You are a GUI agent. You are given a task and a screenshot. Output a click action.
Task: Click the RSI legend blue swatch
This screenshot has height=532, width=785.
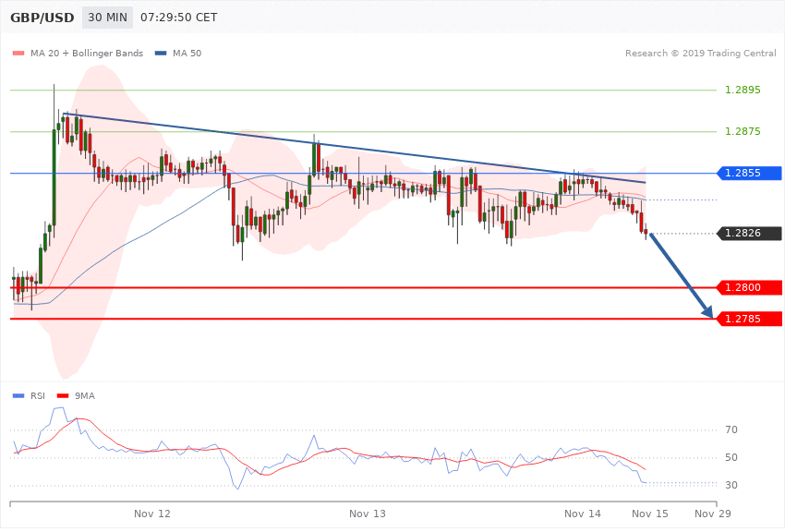(18, 396)
